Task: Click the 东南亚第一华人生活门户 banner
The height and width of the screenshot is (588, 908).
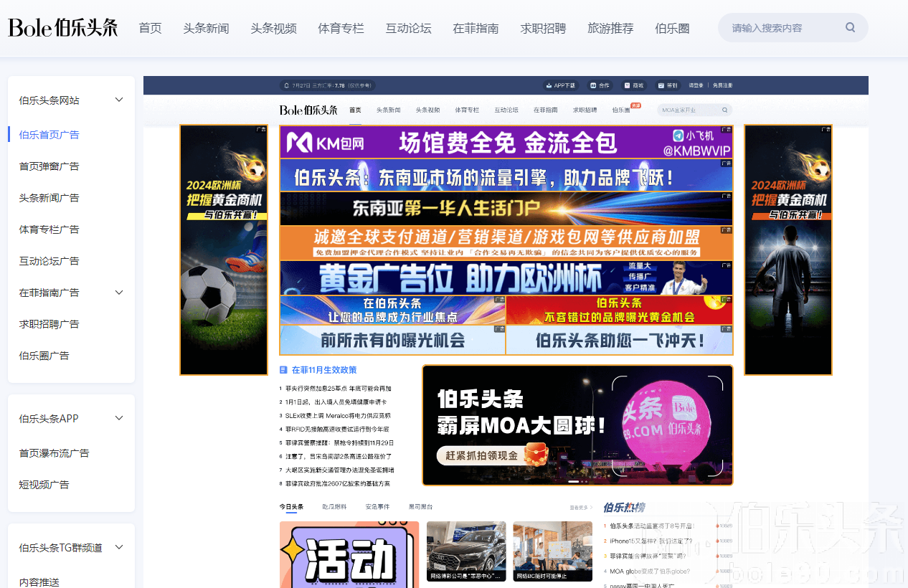Action: (506, 209)
